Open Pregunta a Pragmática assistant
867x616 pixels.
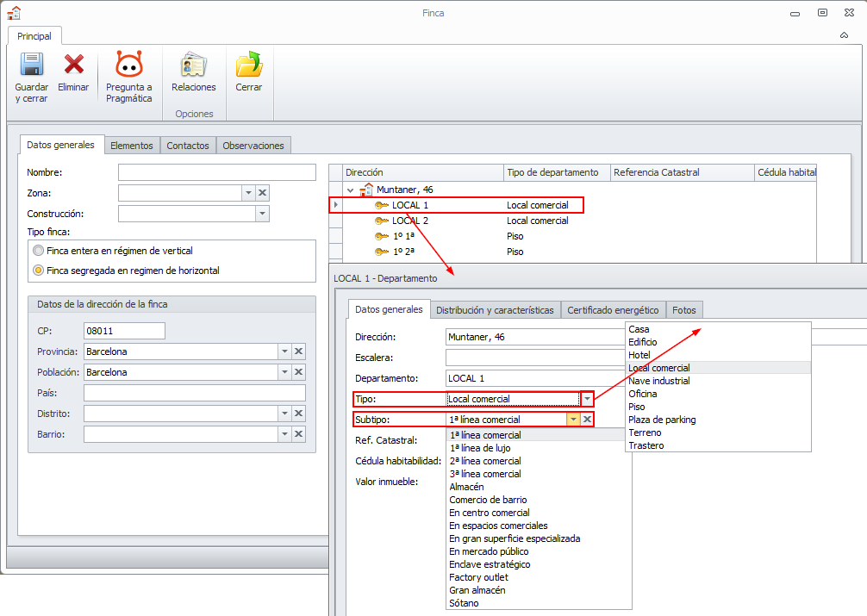128,65
